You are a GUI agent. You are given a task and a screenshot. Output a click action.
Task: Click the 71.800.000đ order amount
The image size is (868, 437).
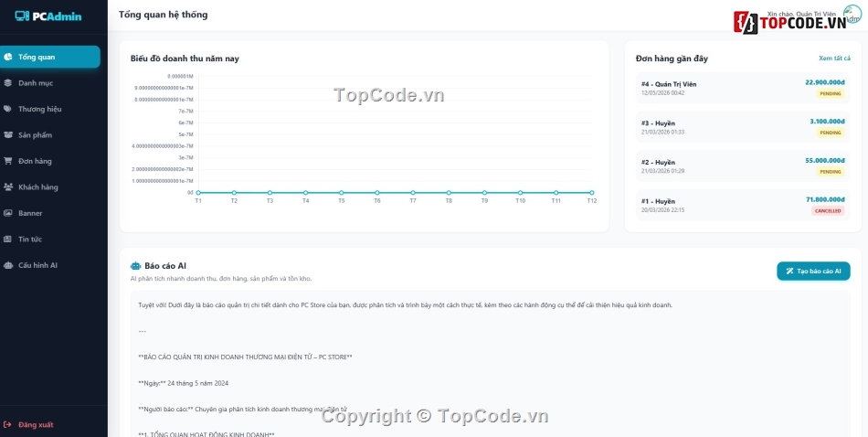point(825,199)
